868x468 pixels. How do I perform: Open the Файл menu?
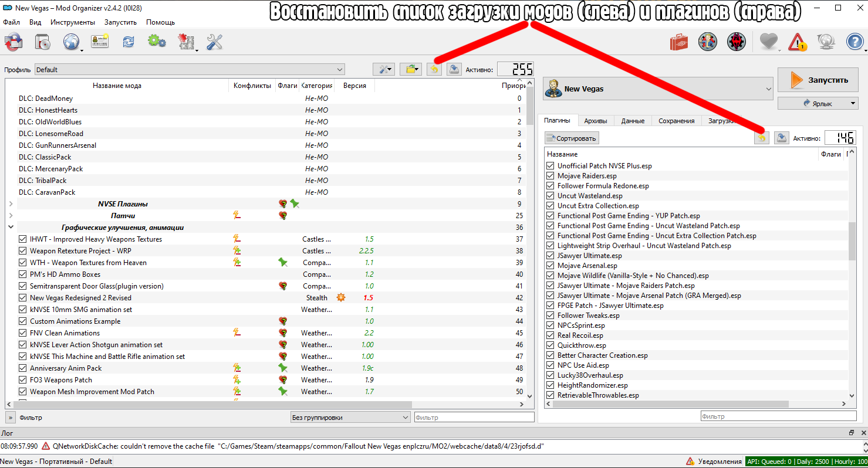pyautogui.click(x=11, y=22)
